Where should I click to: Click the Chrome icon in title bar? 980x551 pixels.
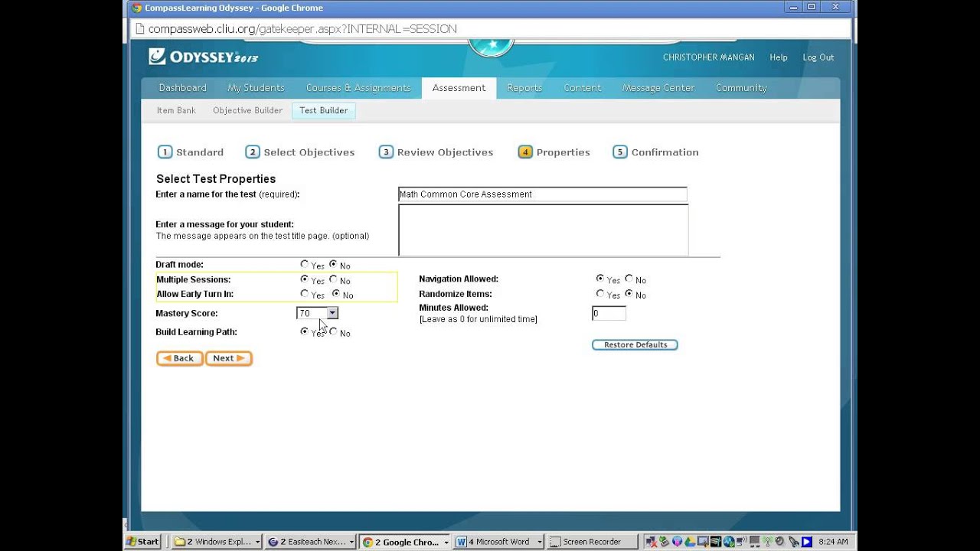(x=136, y=8)
